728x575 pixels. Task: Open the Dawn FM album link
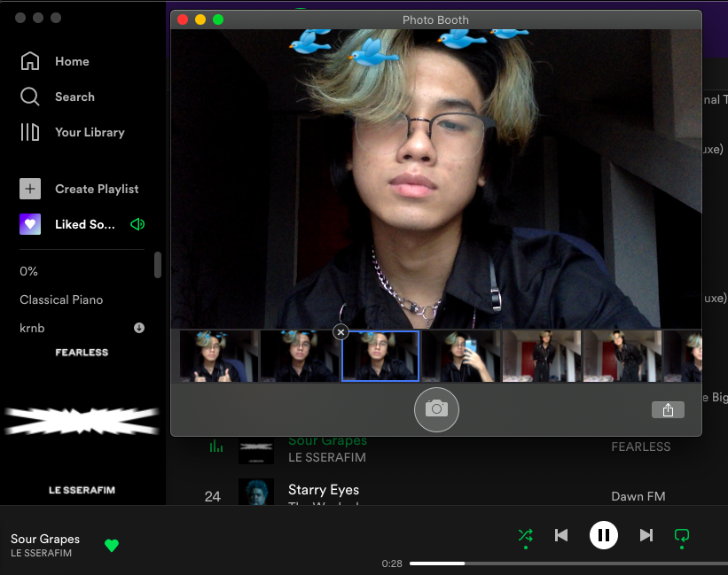[638, 497]
